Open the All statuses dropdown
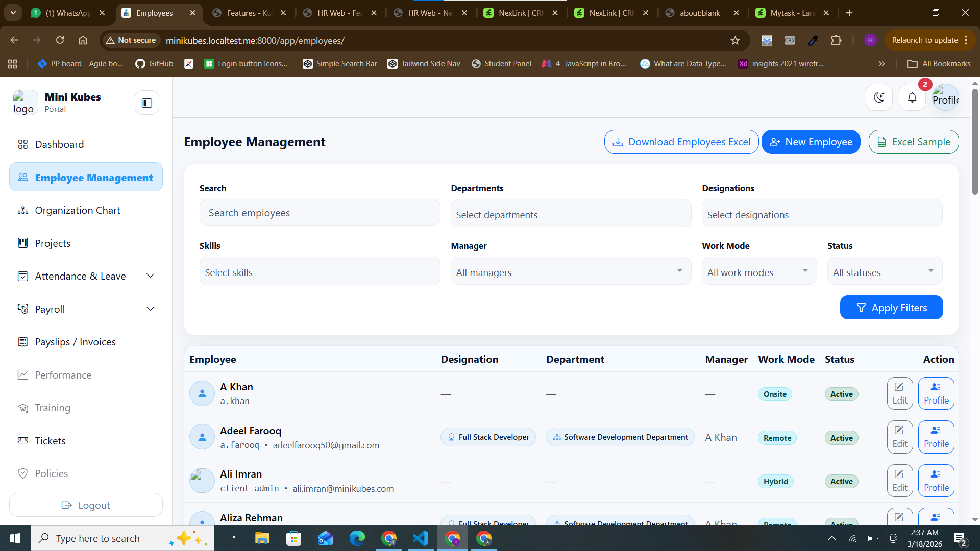The height and width of the screenshot is (551, 980). (884, 271)
